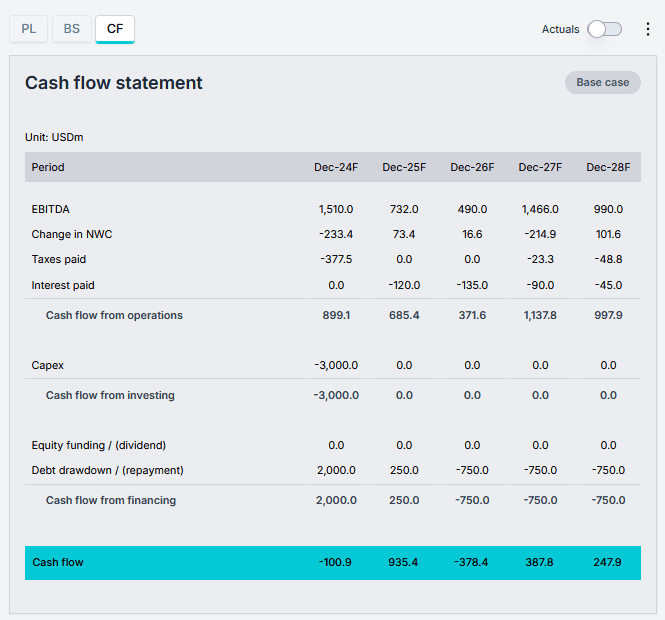Click the NWC change value 73.4
This screenshot has height=620, width=665.
(x=404, y=234)
